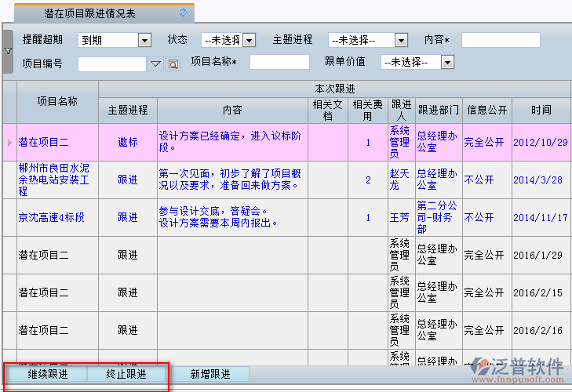Click department 第二分公司-财务部
572x392 pixels.
pos(437,218)
